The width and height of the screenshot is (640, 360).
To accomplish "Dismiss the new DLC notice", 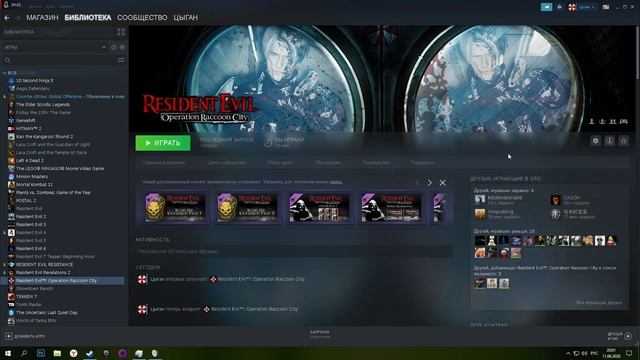I will 442,183.
